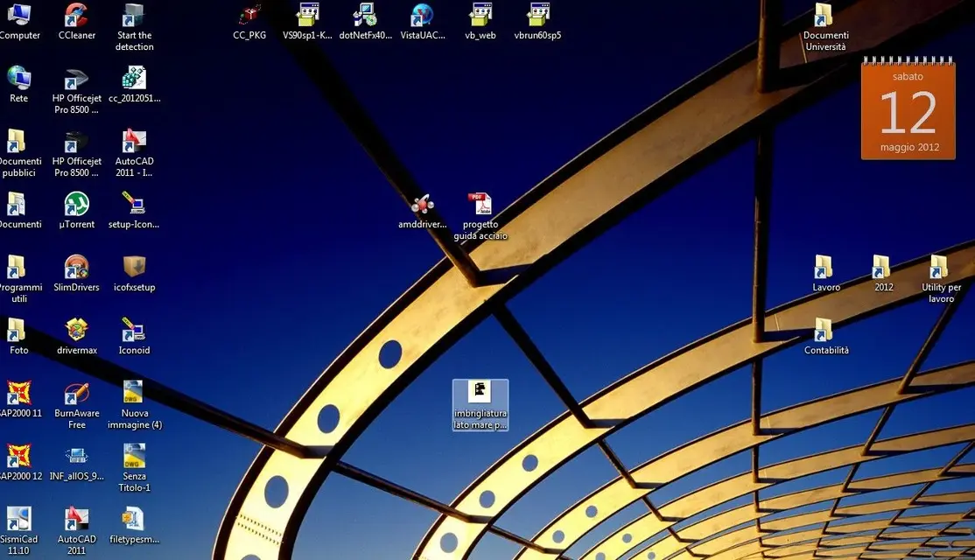Select the VistaUAC... desktop icon
Screen dimensions: 975x560
click(x=422, y=22)
